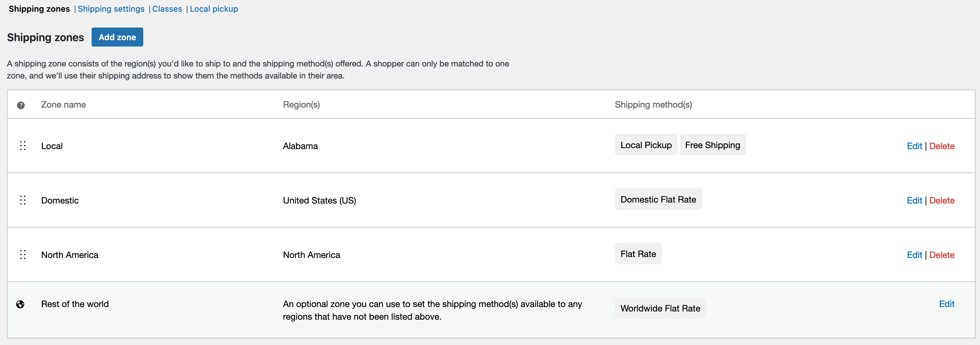Delete the Local shipping zone
Screen dimensions: 980x345
point(942,146)
